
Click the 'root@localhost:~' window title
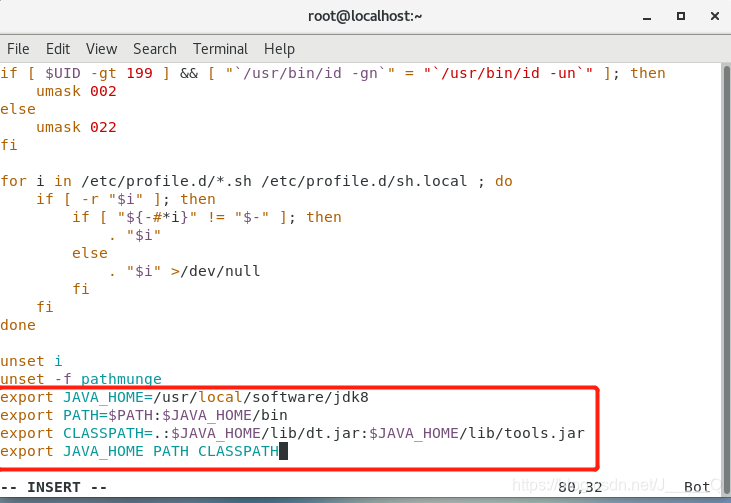pos(365,16)
